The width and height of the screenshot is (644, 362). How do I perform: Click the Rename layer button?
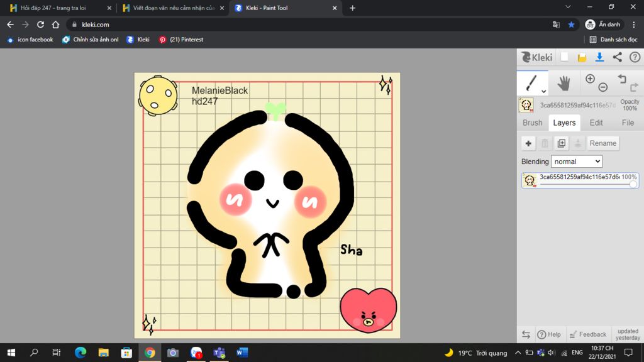click(x=603, y=143)
